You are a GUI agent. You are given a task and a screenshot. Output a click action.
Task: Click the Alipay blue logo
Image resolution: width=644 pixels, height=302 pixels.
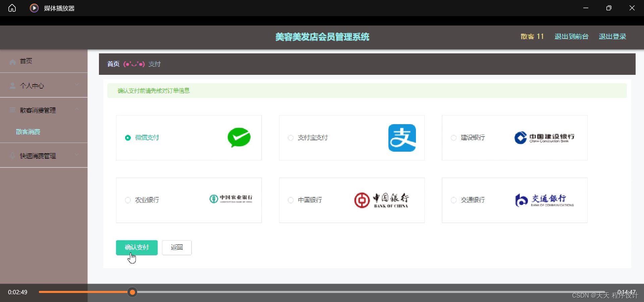[402, 138]
